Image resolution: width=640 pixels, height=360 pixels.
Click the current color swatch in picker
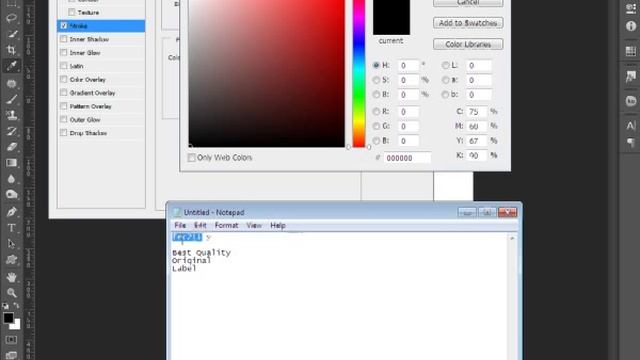[x=391, y=18]
